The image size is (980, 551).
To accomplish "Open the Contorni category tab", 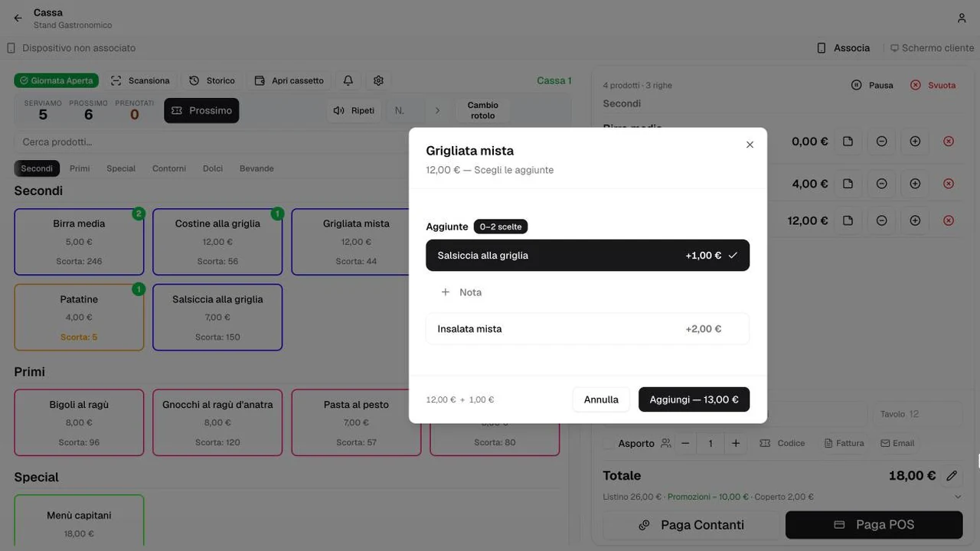I will tap(169, 168).
